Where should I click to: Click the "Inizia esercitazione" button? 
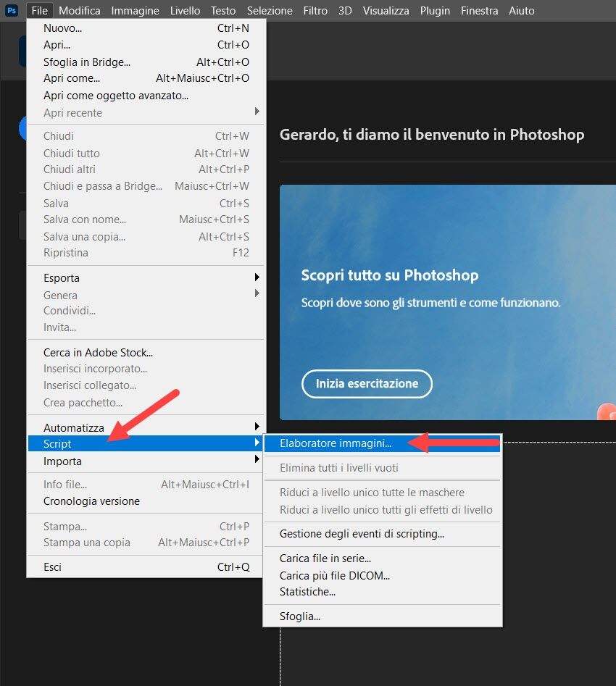[367, 384]
